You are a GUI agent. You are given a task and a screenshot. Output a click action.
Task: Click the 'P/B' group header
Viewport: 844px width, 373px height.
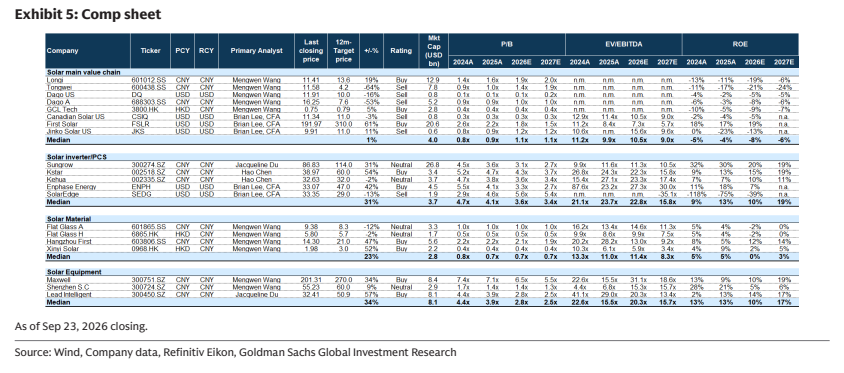pyautogui.click(x=507, y=44)
